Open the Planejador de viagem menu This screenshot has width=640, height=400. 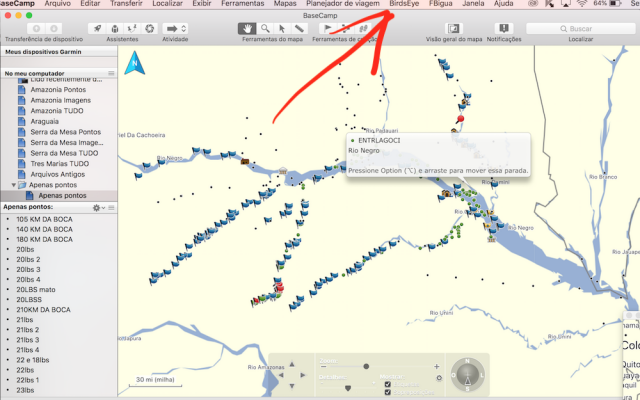[343, 4]
